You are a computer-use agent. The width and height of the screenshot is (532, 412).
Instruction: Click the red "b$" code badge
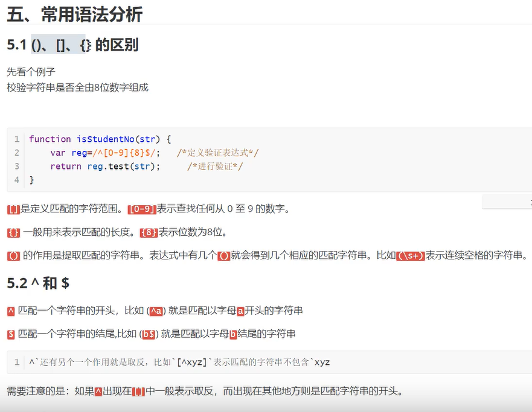pos(149,334)
